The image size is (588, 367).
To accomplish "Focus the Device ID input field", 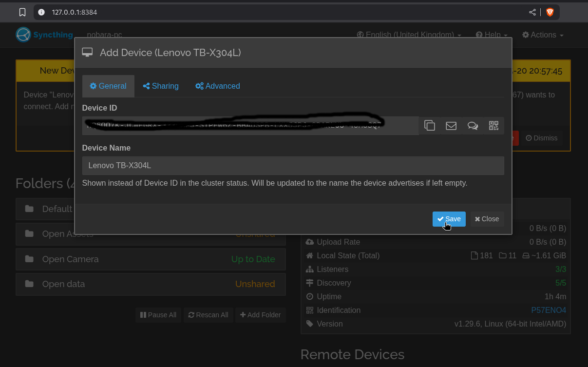I will tap(250, 126).
